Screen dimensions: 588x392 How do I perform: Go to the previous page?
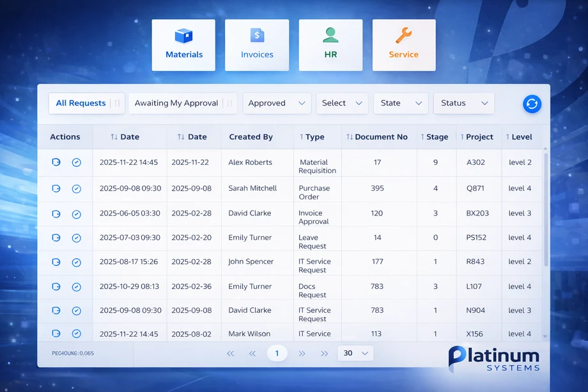252,354
